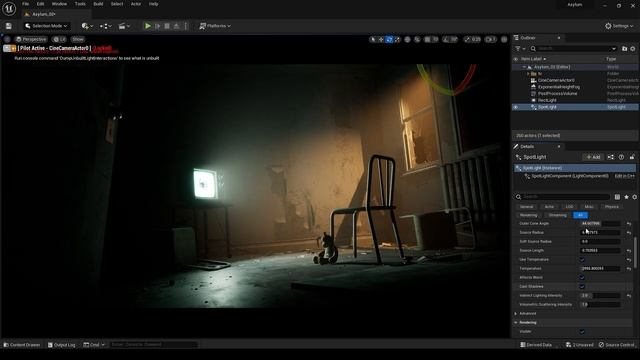
Task: Open the quick add content icon dropdown
Action: [x=87, y=26]
